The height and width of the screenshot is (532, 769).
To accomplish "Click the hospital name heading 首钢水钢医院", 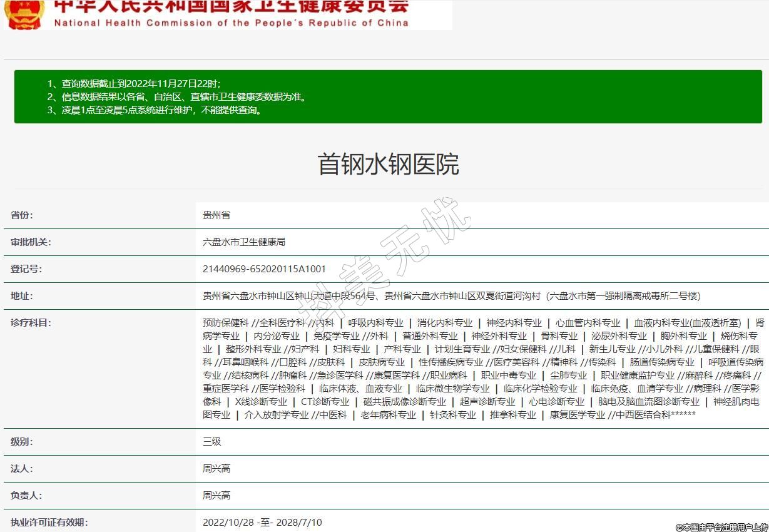I will tap(388, 164).
